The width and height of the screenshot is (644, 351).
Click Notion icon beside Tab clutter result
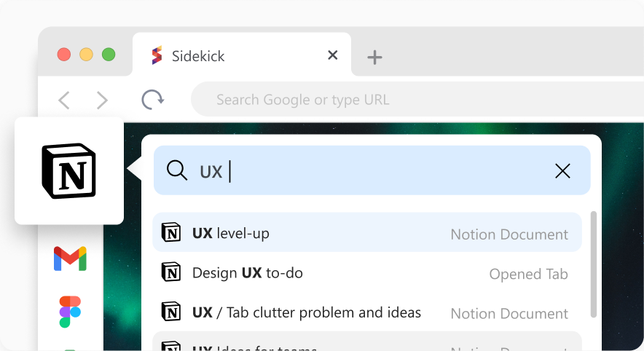pyautogui.click(x=171, y=312)
